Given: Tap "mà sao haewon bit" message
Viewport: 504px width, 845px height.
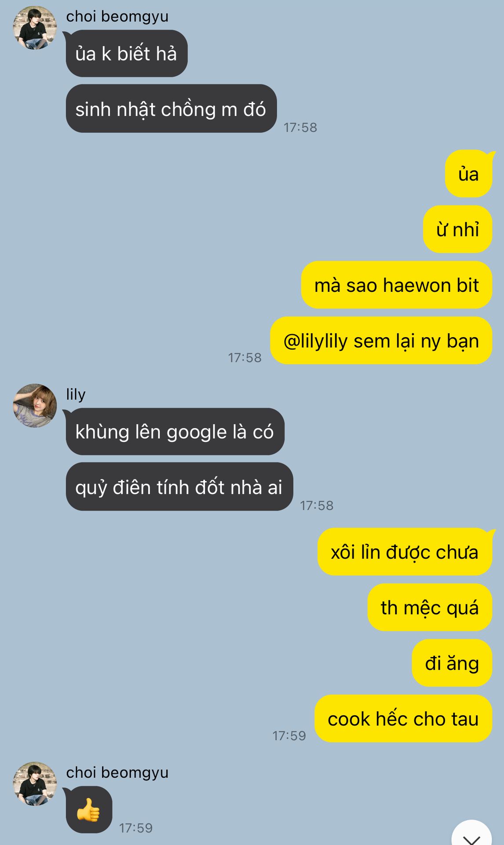Looking at the screenshot, I should tap(396, 285).
